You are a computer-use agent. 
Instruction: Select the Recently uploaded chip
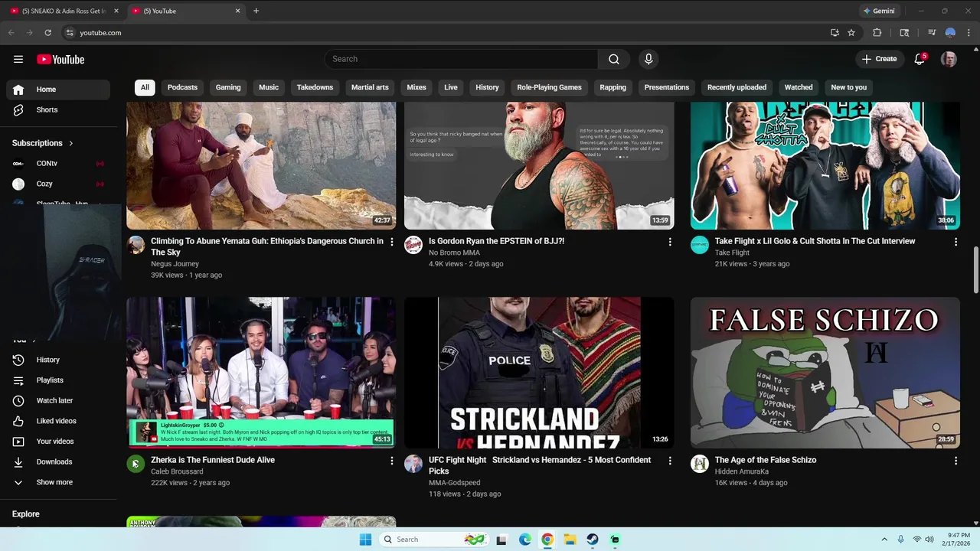coord(737,87)
